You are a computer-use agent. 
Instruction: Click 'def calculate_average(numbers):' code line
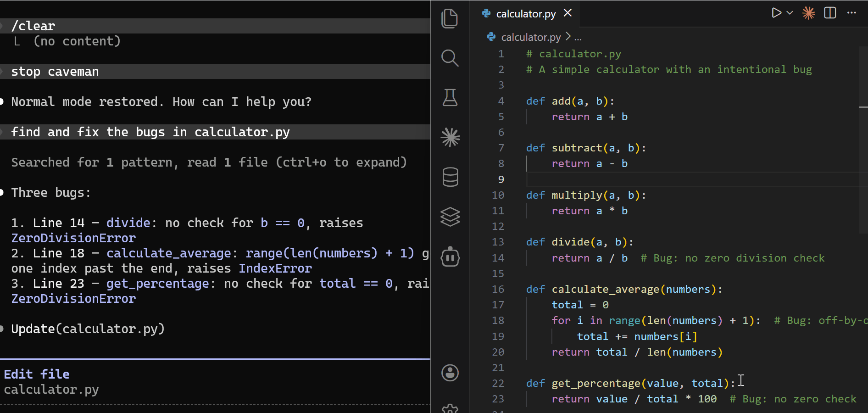624,289
